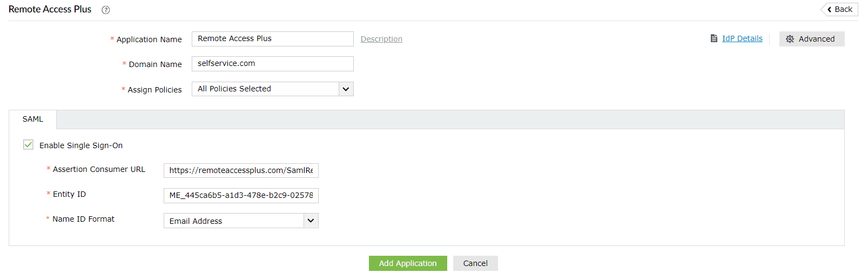The image size is (868, 279).
Task: Open the Description link
Action: pos(381,39)
